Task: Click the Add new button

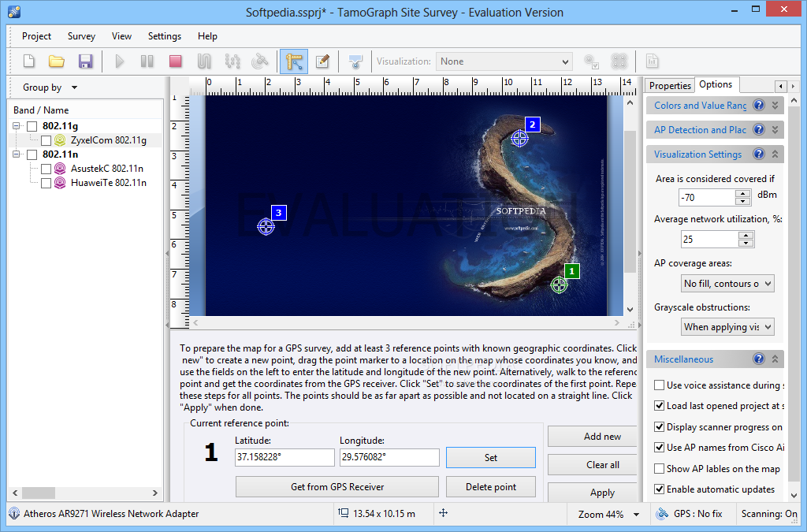Action: click(x=593, y=437)
